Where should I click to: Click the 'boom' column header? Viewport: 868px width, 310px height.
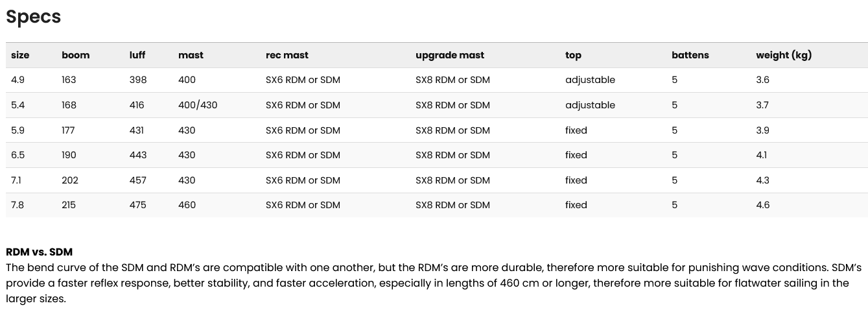[x=76, y=55]
